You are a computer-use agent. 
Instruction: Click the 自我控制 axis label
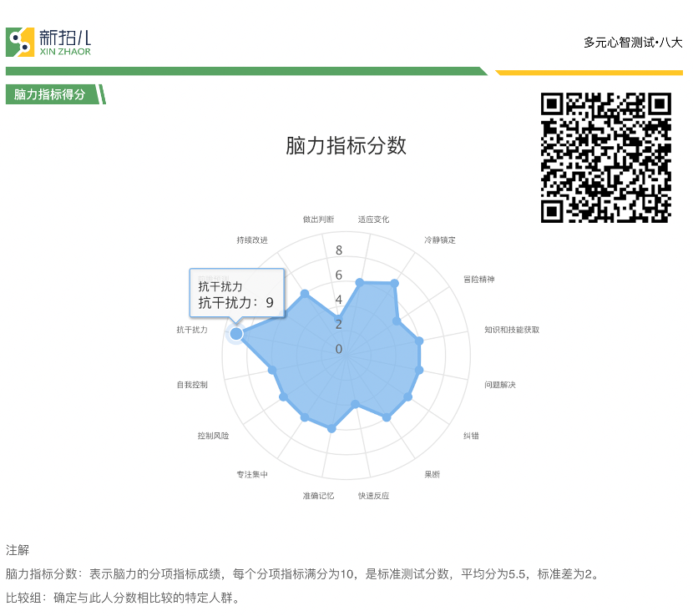[x=192, y=385]
